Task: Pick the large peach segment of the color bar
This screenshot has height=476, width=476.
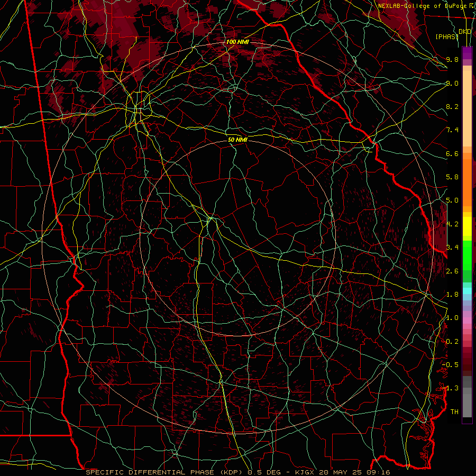Action: pos(467,108)
